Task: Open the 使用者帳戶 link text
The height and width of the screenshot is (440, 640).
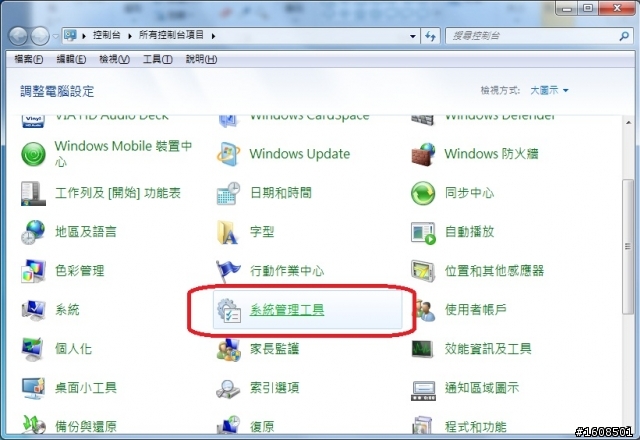Action: coord(476,310)
